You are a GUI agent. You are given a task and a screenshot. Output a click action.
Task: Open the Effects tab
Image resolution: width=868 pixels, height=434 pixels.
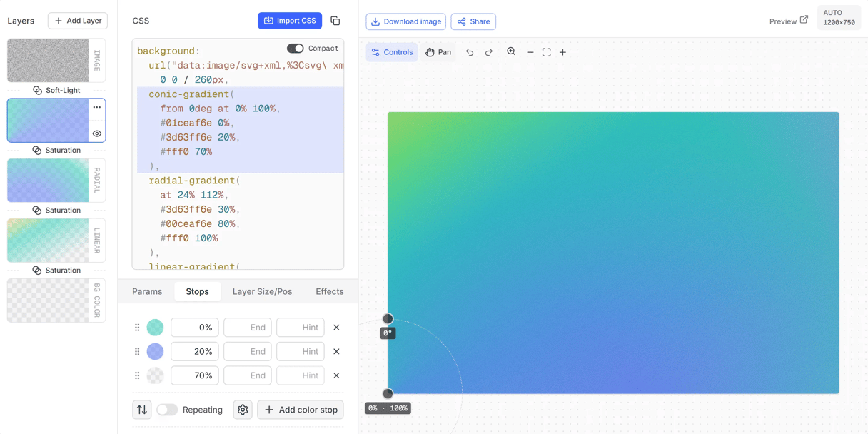[329, 291]
